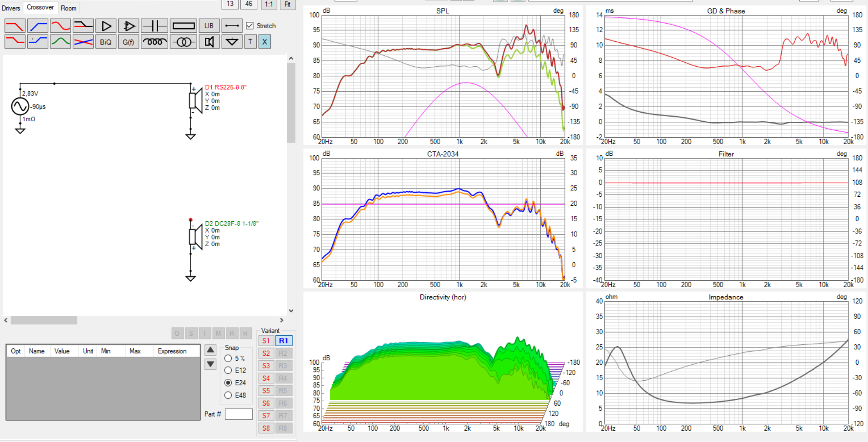Click the Value column header

(62, 351)
